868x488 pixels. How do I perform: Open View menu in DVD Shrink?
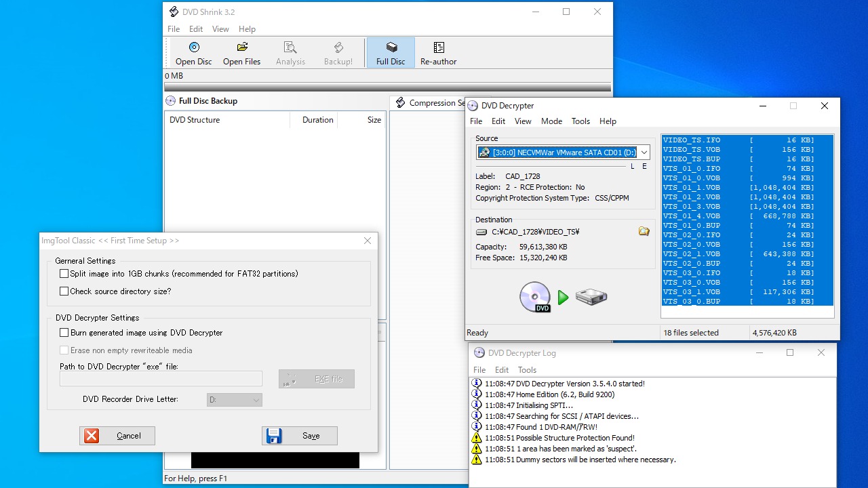click(220, 29)
